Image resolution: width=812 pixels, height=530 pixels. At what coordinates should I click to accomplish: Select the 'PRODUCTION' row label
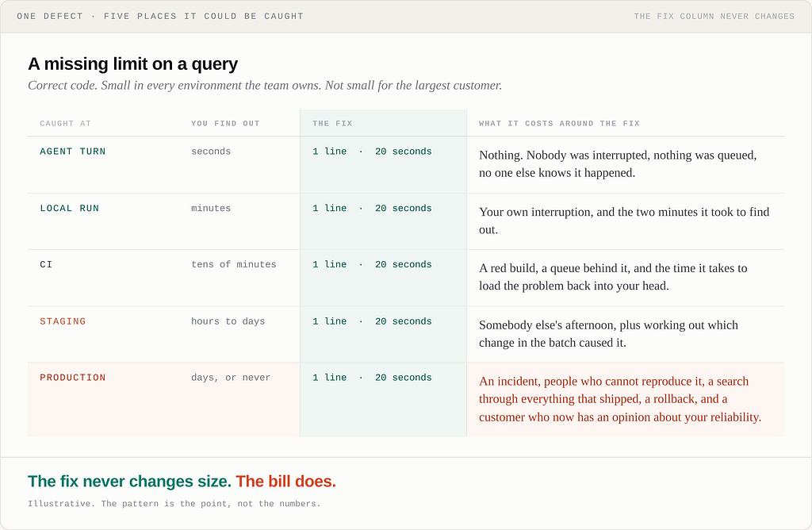[72, 378]
